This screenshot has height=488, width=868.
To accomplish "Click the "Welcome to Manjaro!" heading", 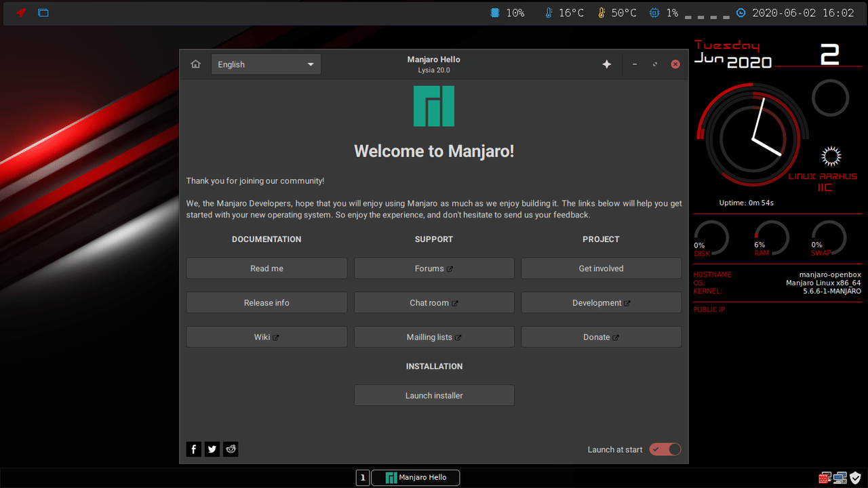I will (x=434, y=151).
